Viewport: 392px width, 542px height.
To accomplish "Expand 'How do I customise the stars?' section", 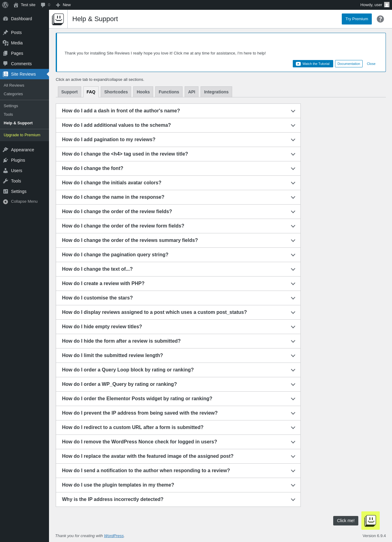I will 178,298.
